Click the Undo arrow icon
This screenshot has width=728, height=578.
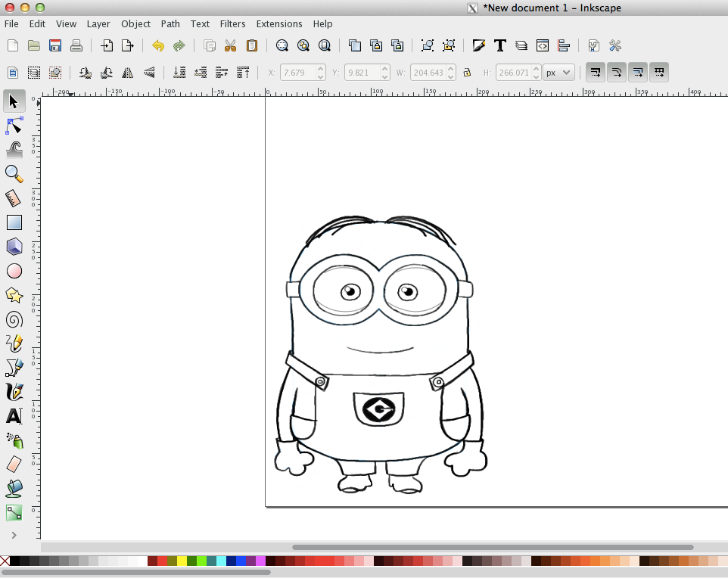pyautogui.click(x=157, y=45)
